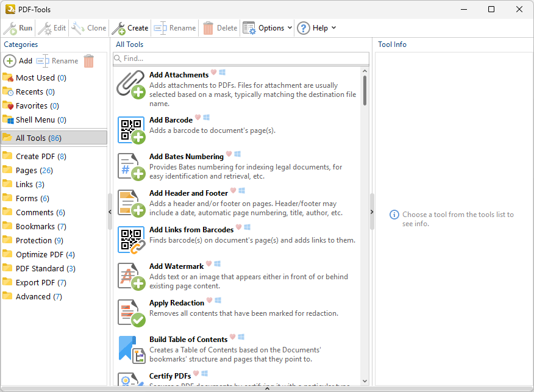
Task: Open the Help dropdown menu
Action: pos(317,28)
